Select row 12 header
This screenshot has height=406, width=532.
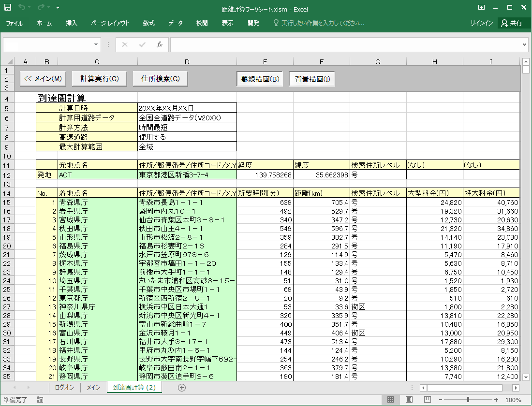7,175
